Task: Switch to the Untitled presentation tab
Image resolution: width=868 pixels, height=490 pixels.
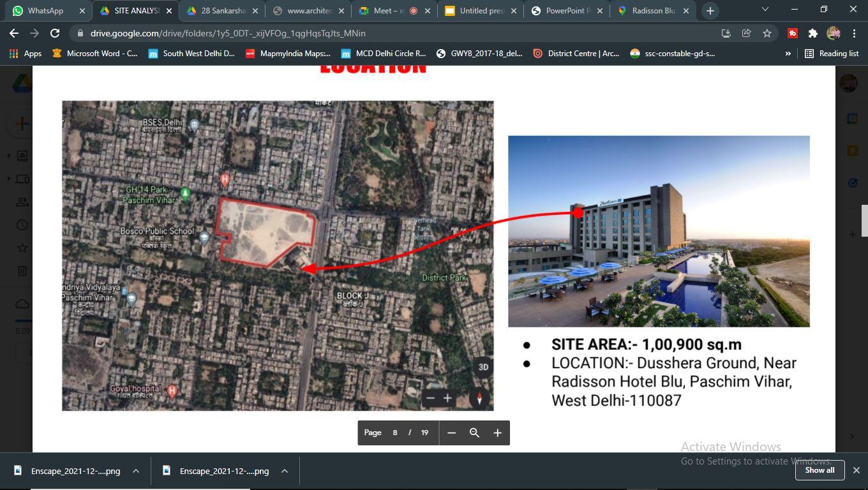Action: click(x=479, y=11)
